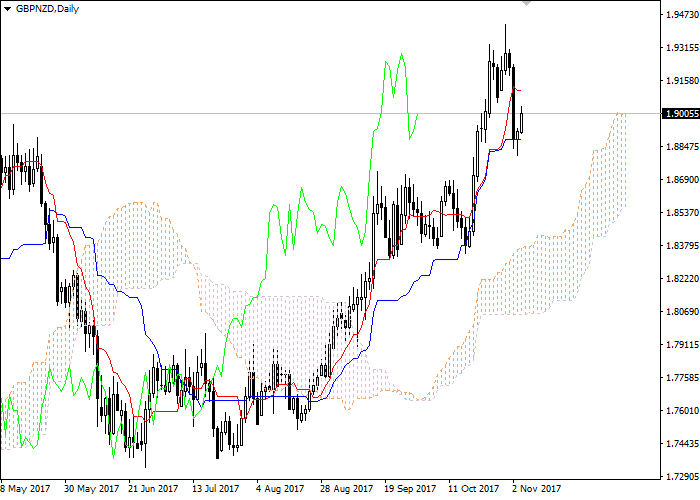This screenshot has width=700, height=500.
Task: Click the 11 Oct 2017 date label
Action: 474,489
